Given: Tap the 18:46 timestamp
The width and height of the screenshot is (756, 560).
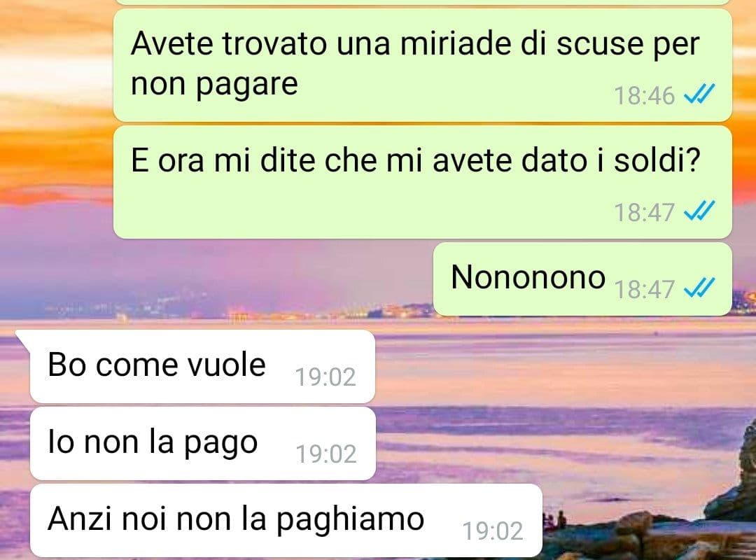Looking at the screenshot, I should pyautogui.click(x=644, y=95).
